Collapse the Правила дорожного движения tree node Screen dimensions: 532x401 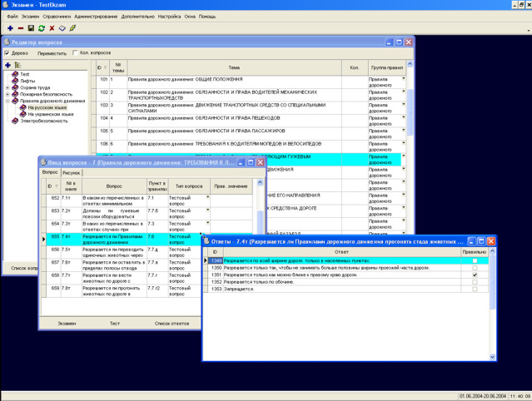click(x=8, y=101)
